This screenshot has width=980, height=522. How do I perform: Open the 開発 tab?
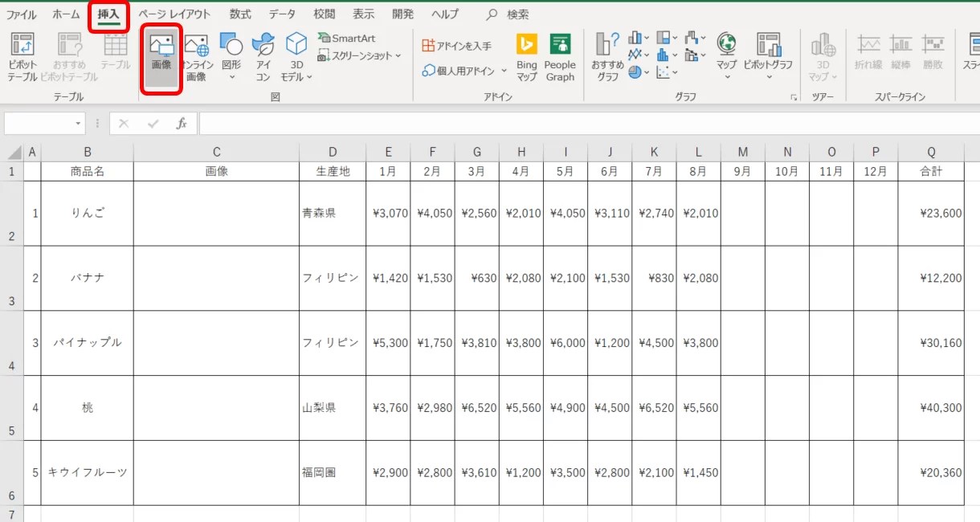pos(403,14)
